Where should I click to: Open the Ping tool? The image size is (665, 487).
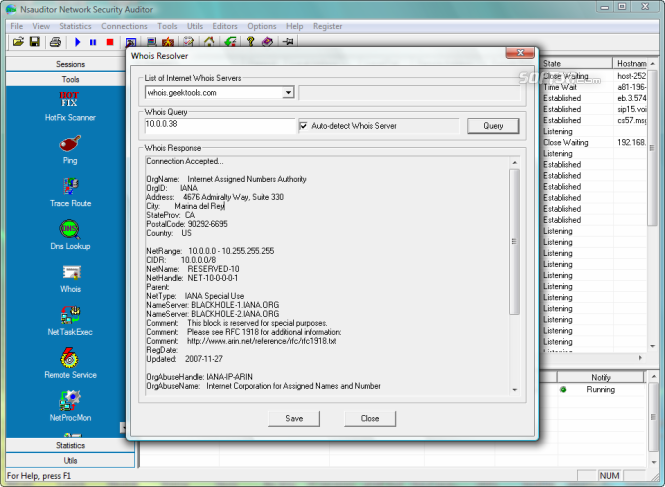coord(70,150)
